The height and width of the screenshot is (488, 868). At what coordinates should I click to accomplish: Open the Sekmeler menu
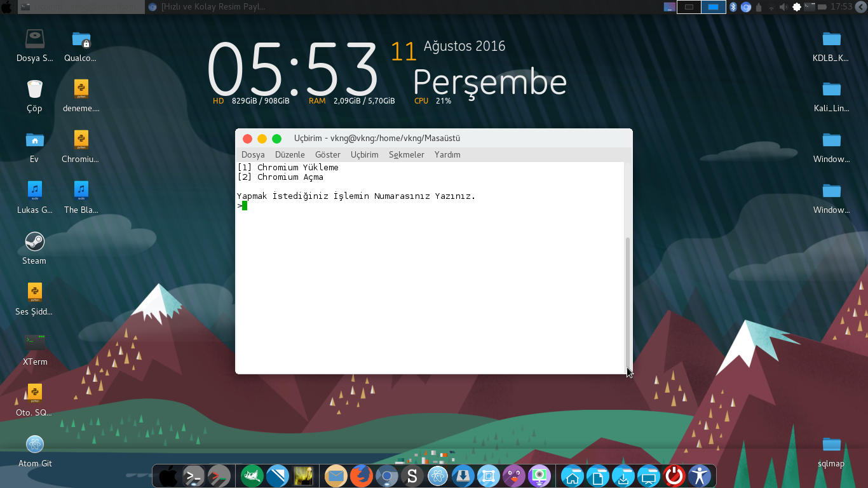click(407, 154)
